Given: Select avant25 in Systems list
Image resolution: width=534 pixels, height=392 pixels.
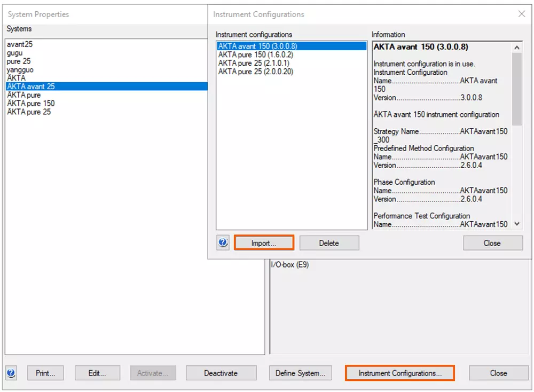Looking at the screenshot, I should tap(20, 44).
